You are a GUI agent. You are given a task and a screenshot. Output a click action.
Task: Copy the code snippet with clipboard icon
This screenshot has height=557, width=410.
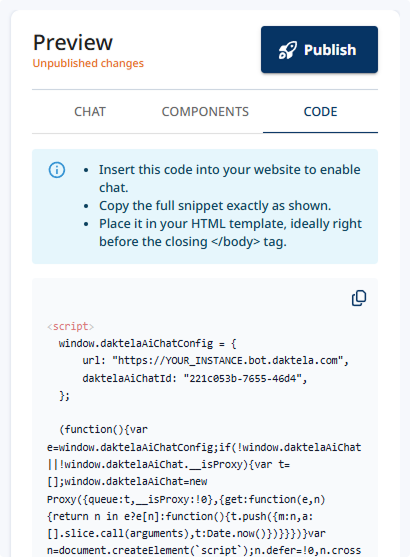click(359, 298)
